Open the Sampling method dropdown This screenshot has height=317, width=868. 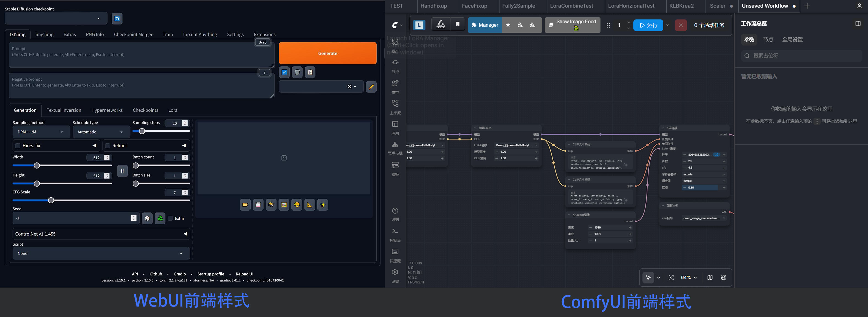[41, 132]
